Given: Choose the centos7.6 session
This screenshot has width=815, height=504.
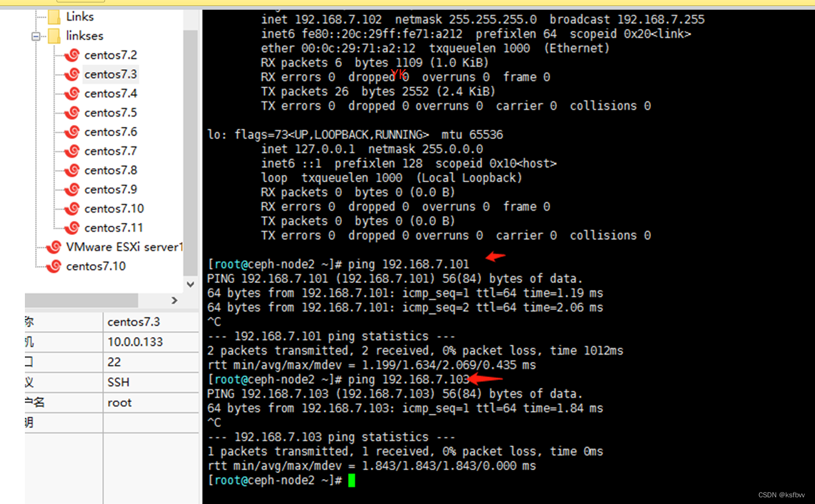Looking at the screenshot, I should (111, 132).
